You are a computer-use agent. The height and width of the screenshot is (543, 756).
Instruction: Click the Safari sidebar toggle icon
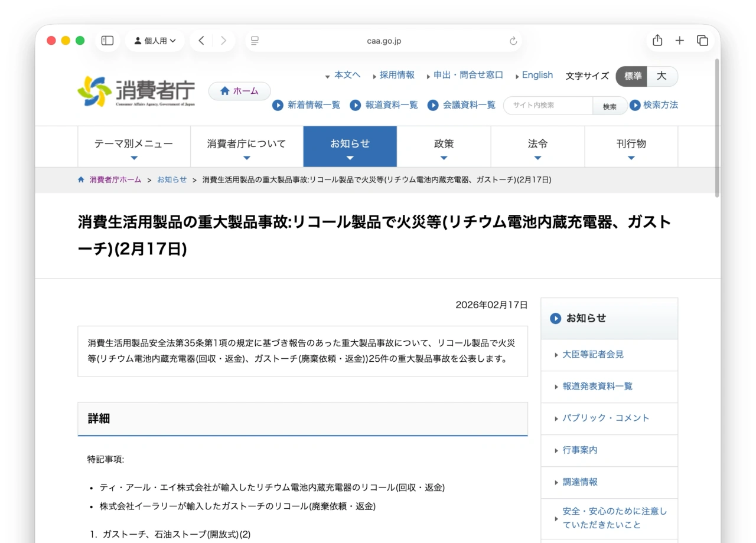107,41
